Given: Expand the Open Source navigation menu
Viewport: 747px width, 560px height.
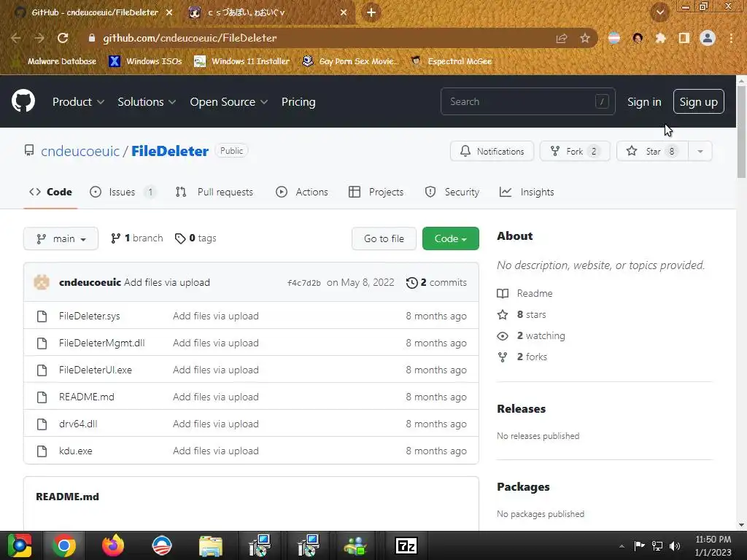Looking at the screenshot, I should [x=228, y=102].
